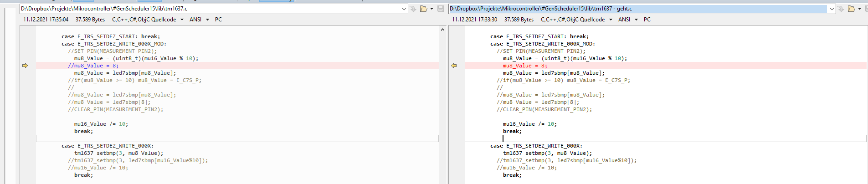Select the highlighted '//mu8_Value = 8;' line on left
Screen dimensions: 868x184
tap(237, 66)
